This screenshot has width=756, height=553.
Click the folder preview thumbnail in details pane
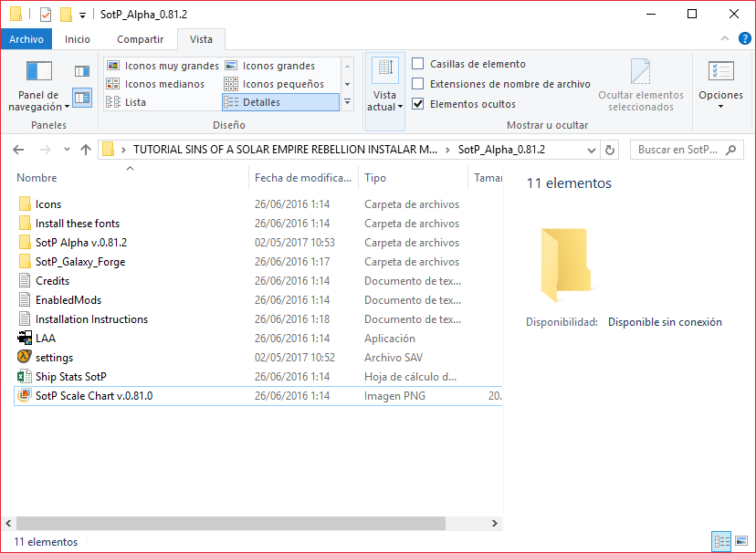566,265
